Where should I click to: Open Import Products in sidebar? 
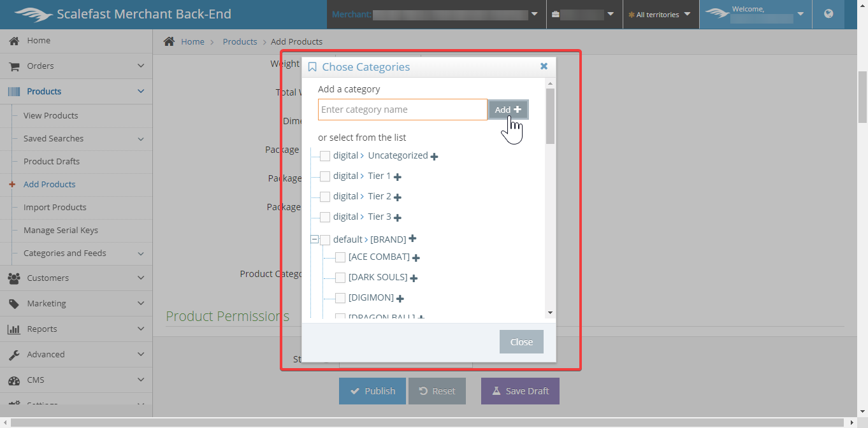[55, 207]
